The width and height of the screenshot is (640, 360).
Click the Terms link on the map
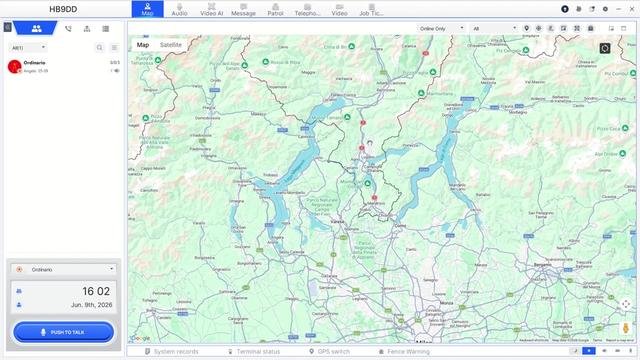pyautogui.click(x=597, y=340)
